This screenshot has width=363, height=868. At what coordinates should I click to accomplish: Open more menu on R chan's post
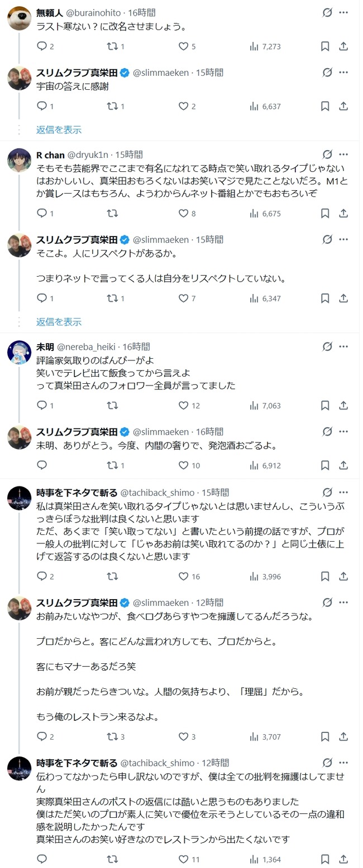pos(344,155)
